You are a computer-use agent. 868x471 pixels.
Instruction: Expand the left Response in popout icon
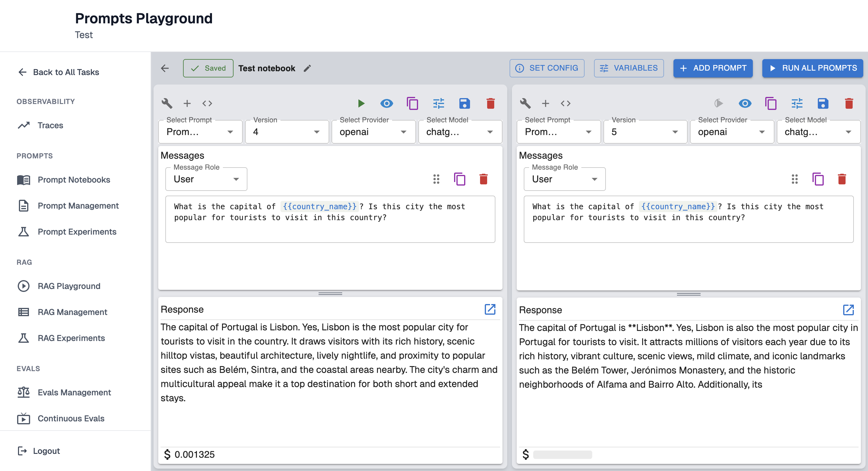coord(490,309)
